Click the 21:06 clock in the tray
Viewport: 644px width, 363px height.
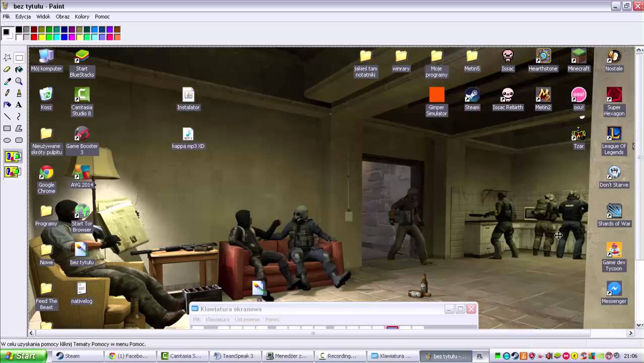tap(630, 356)
